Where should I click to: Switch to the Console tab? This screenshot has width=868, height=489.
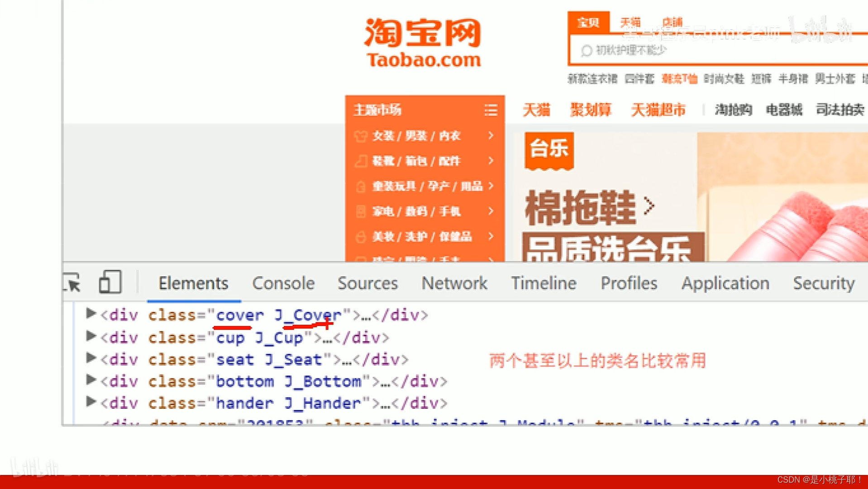click(x=283, y=283)
